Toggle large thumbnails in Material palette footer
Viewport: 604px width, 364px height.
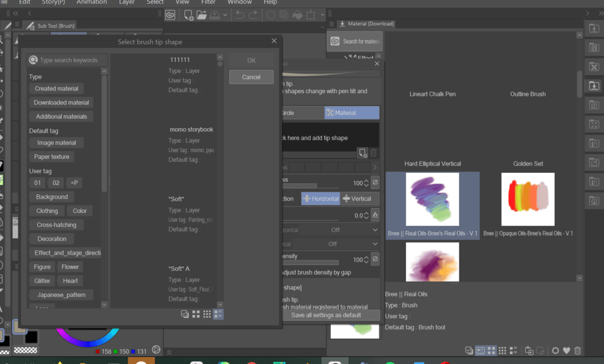(491, 351)
